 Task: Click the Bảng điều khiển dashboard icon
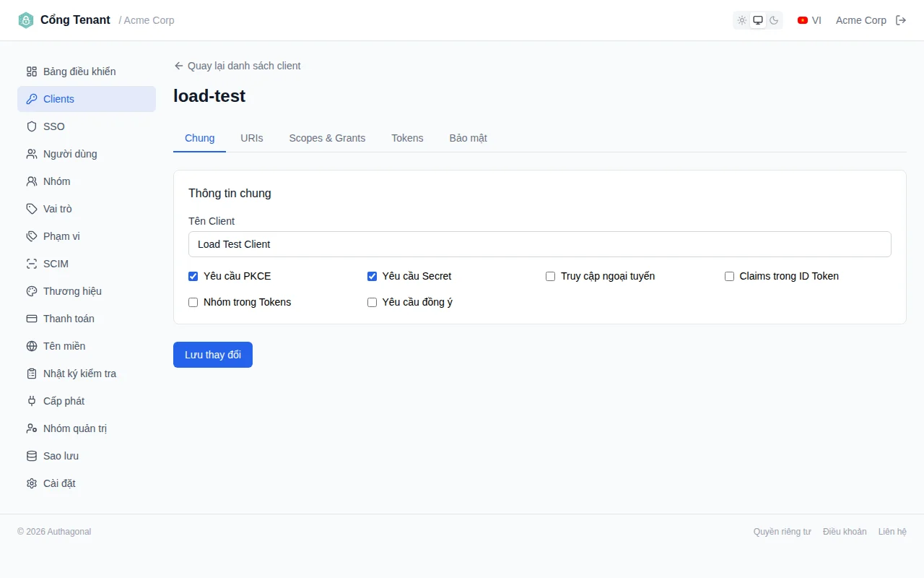point(32,72)
